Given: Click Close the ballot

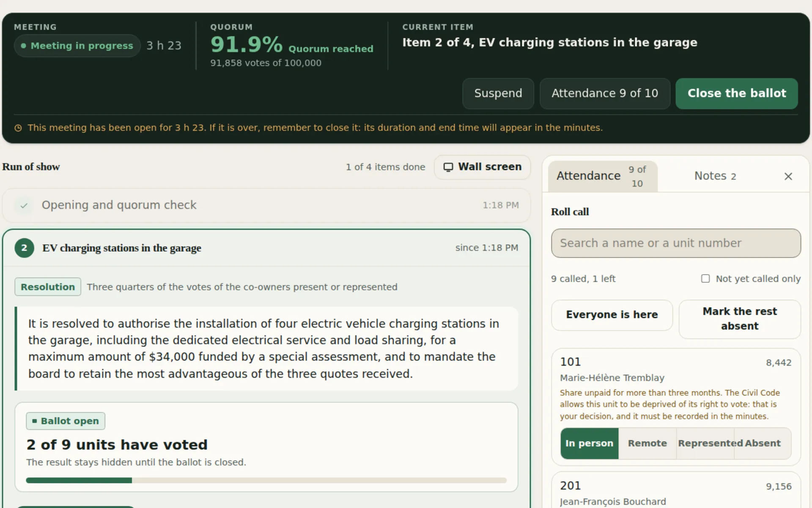Looking at the screenshot, I should click(736, 94).
